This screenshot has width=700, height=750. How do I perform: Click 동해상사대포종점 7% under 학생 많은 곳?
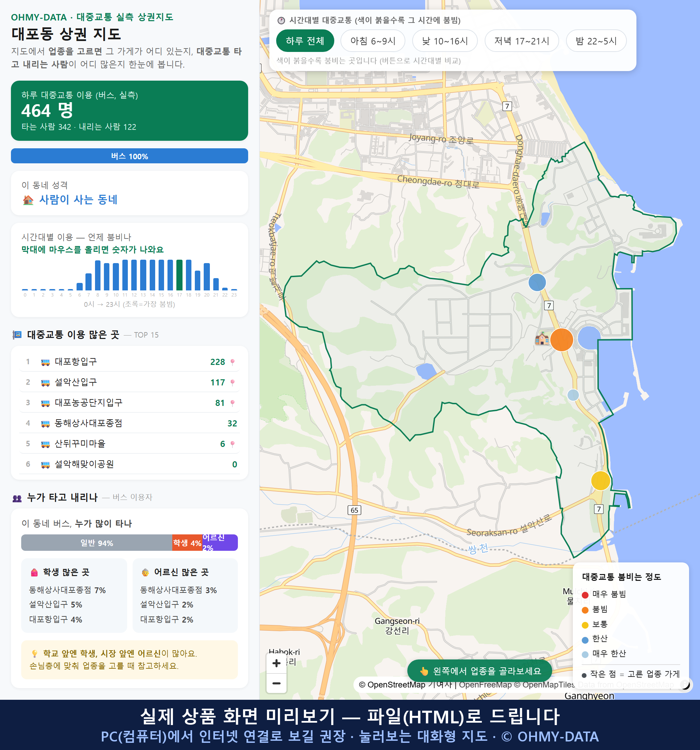68,590
